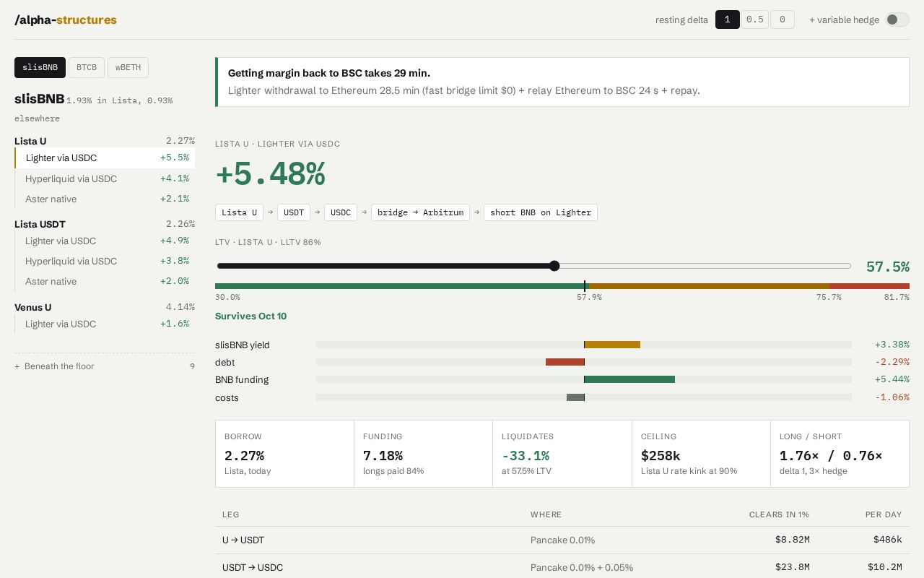Screen dimensions: 924x578
Task: Select Lista USDT Aster native +2.0%
Action: [105, 281]
